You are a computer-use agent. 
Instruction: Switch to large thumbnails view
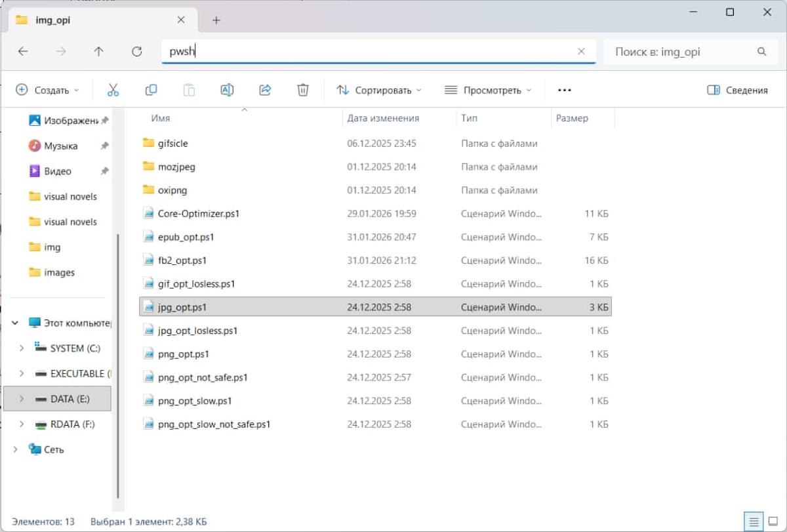tap(773, 520)
